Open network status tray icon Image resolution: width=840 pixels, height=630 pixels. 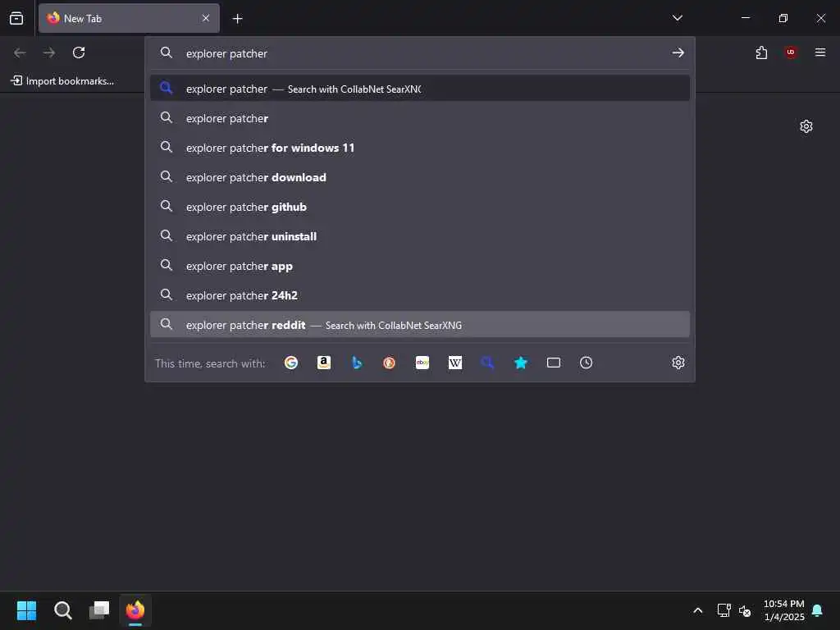click(724, 610)
